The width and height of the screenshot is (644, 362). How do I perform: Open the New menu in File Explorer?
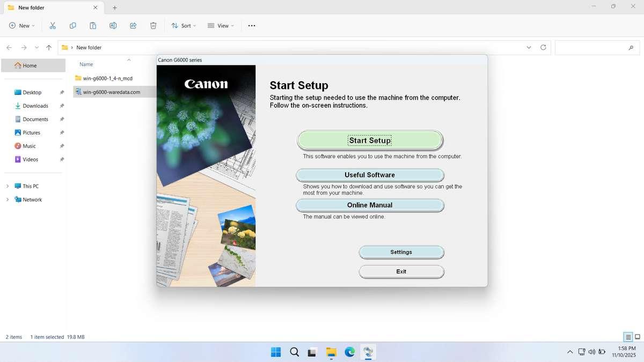coord(21,25)
